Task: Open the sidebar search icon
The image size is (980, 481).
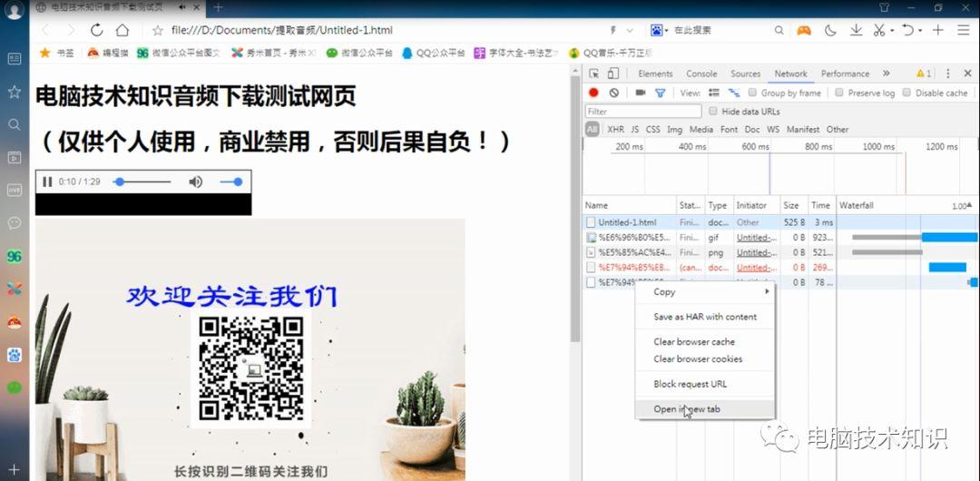Action: pos(14,124)
